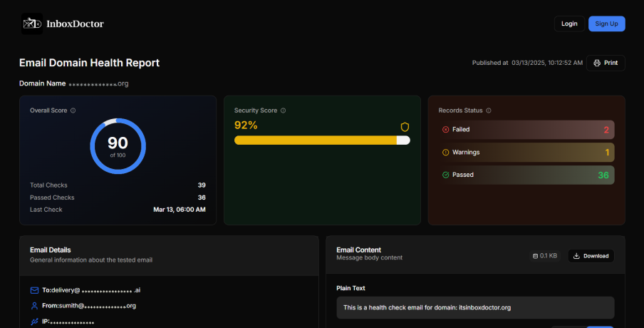The height and width of the screenshot is (328, 644).
Task: Click the green Passed check icon
Action: [446, 175]
